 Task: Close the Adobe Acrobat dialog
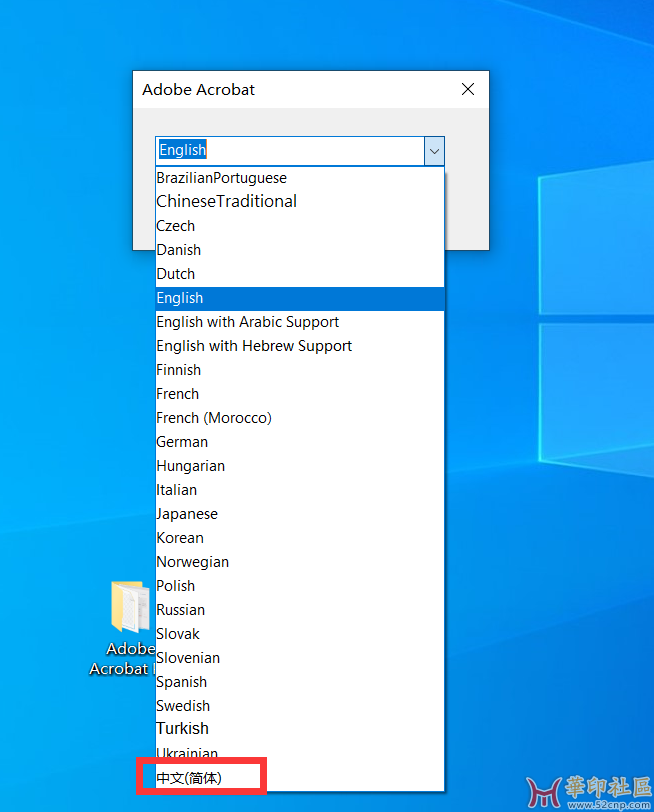[468, 90]
